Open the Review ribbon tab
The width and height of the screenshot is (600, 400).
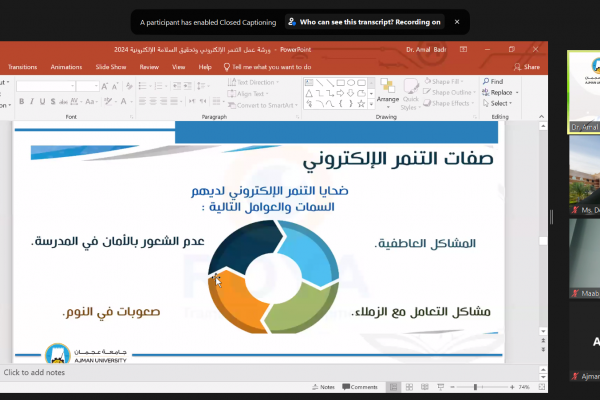click(149, 67)
